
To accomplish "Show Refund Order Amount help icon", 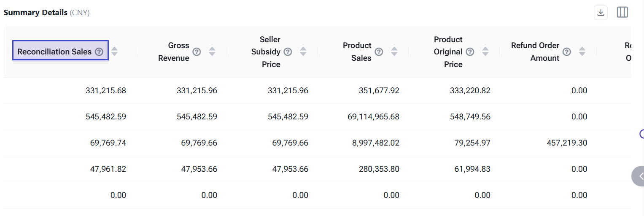I will [567, 52].
